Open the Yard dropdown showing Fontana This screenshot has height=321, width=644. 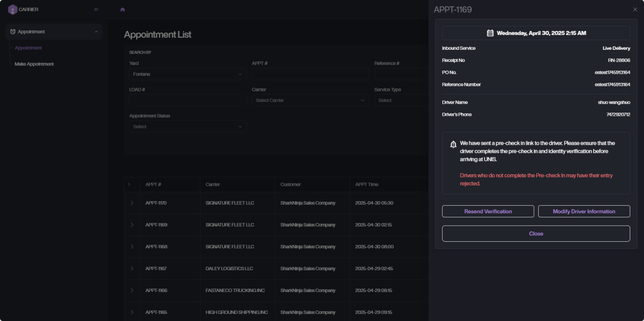coord(187,74)
